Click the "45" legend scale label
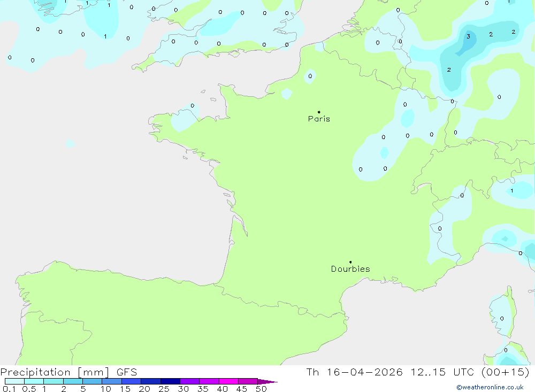Screen dimensions: 535x392 (242, 389)
